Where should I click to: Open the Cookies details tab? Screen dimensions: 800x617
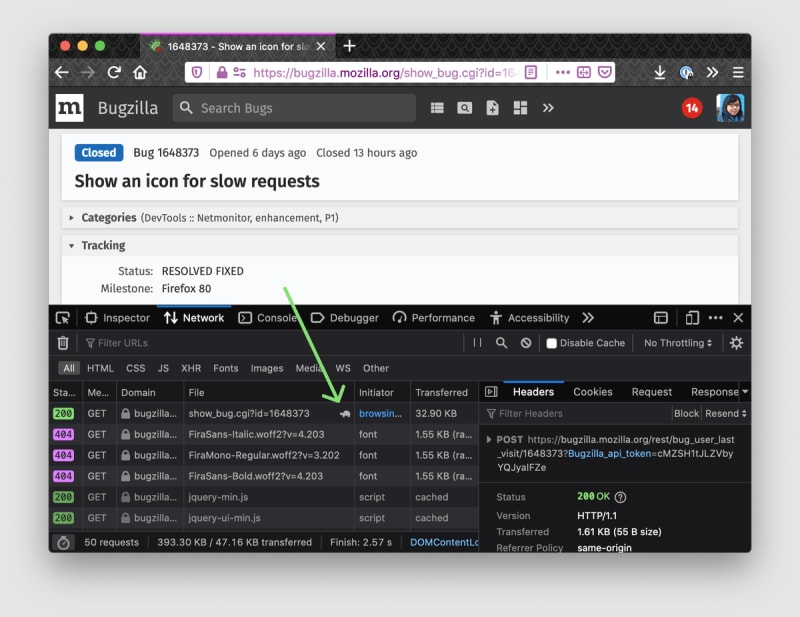592,391
